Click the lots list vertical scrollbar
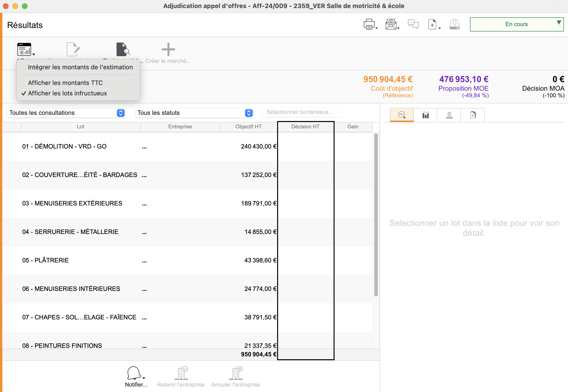The width and height of the screenshot is (568, 392). coord(376,215)
